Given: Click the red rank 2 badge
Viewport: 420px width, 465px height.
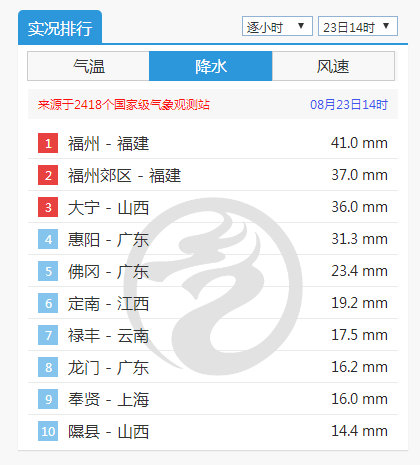Looking at the screenshot, I should pos(48,175).
